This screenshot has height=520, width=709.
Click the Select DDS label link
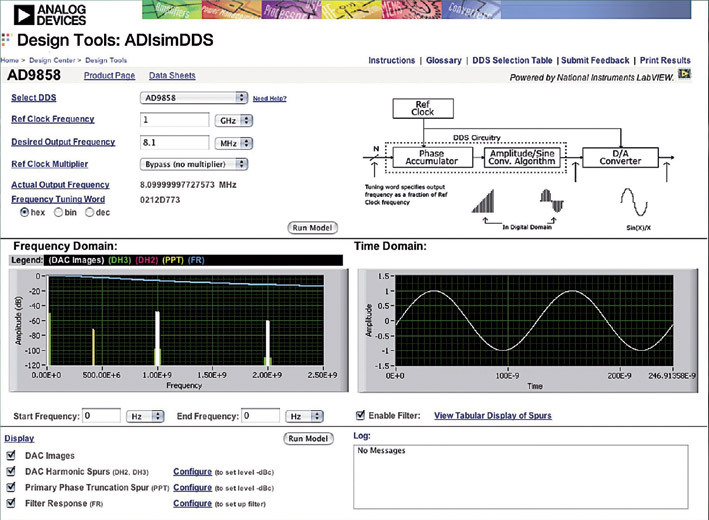pos(34,98)
